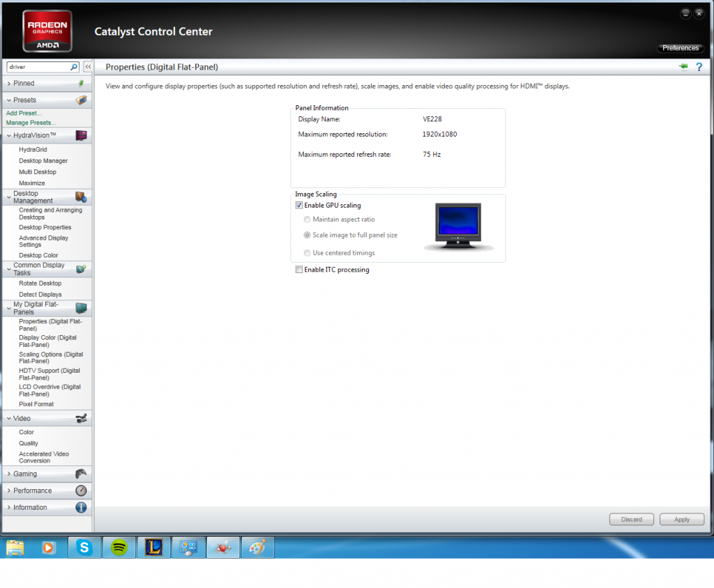Open Accelerated Video Conversion page
Viewport: 714px width, 588px height.
[44, 458]
